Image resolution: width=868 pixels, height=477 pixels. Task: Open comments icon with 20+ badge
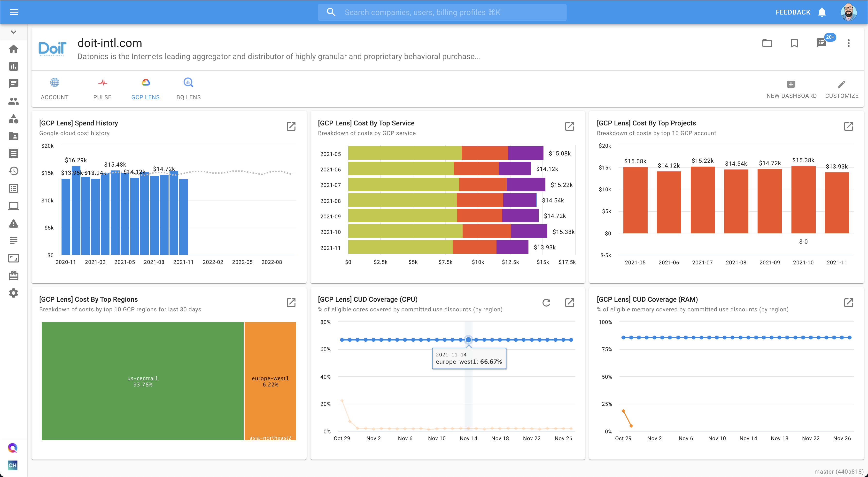[821, 43]
